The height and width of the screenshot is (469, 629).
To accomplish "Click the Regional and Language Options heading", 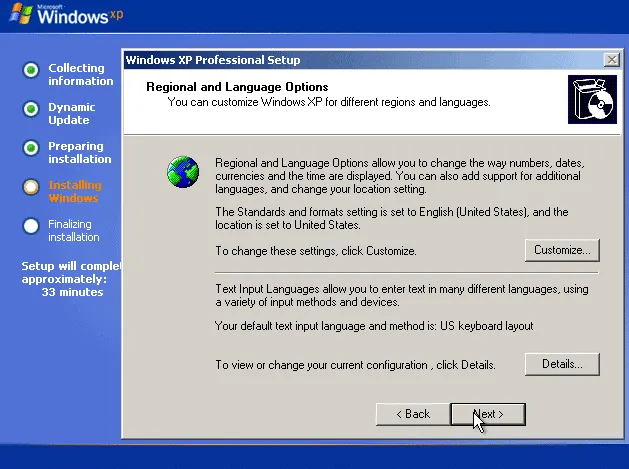I will click(237, 87).
